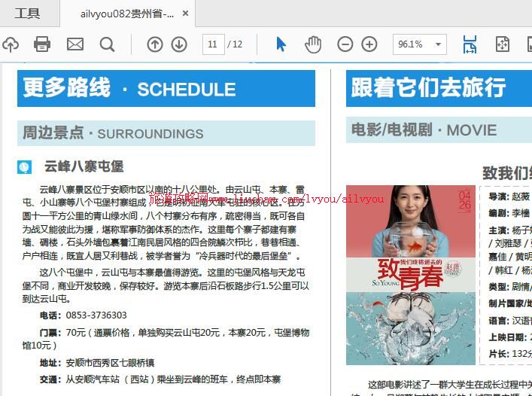Toggle the hand pan tool
532x396 pixels.
(313, 44)
